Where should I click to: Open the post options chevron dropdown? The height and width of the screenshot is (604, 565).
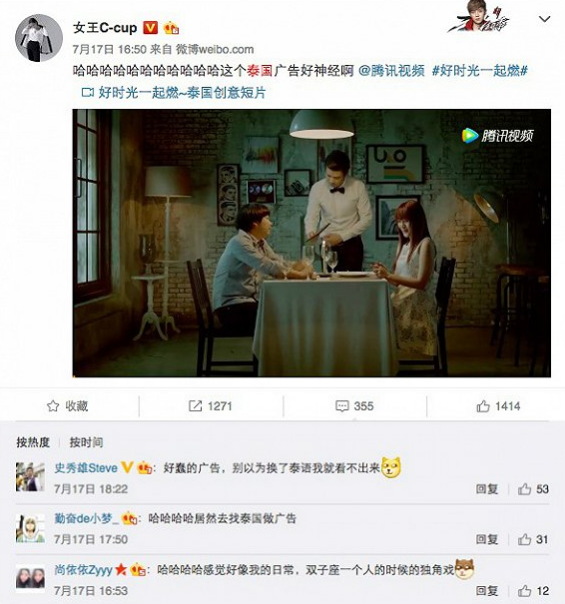tap(544, 19)
